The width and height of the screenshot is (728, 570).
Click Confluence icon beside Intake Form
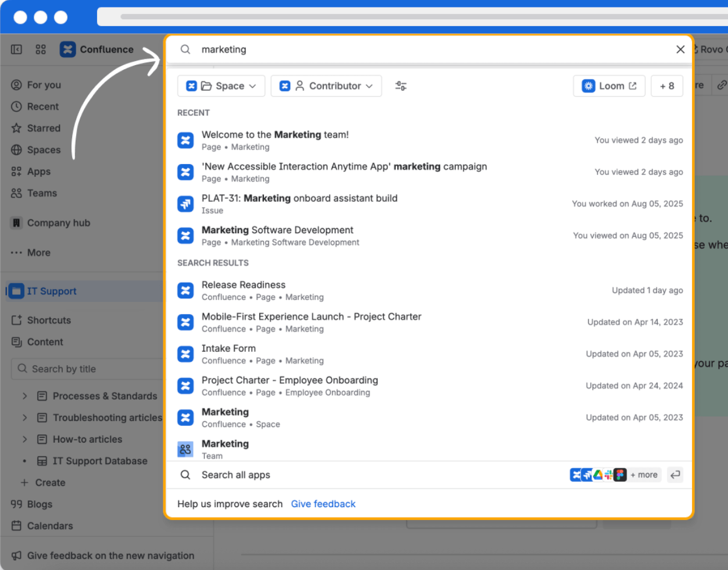click(185, 354)
